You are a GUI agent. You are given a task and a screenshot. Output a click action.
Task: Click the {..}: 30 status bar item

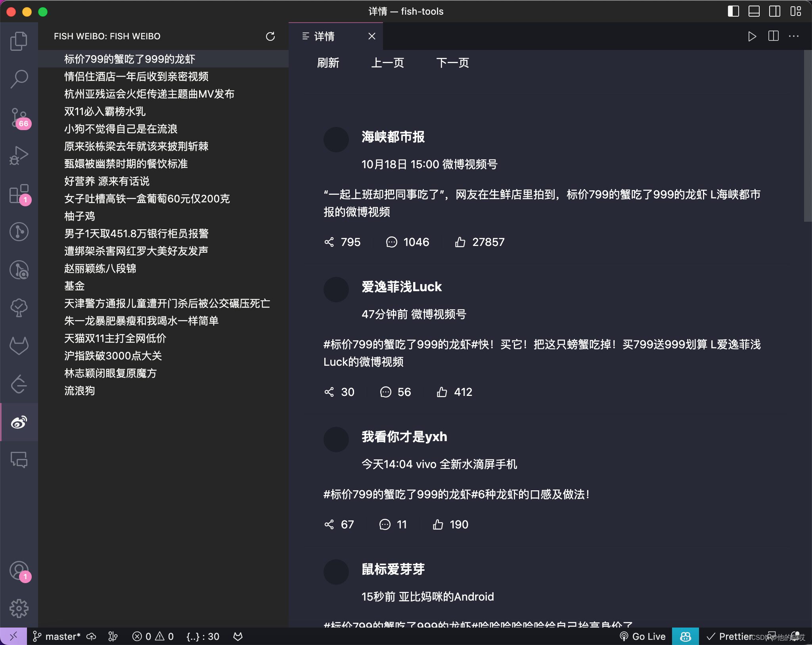pyautogui.click(x=203, y=636)
